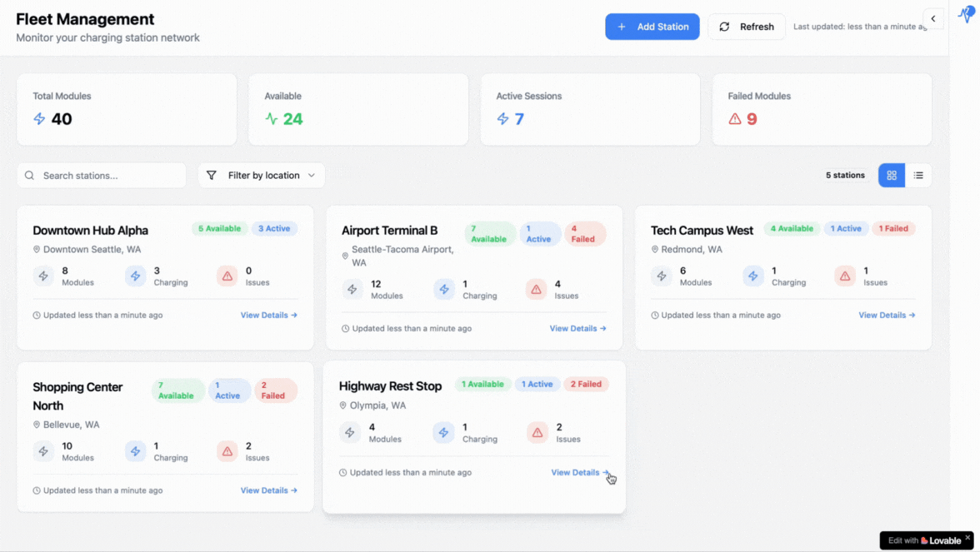Click the Active Sessions lightning icon
This screenshot has height=552, width=980.
pos(502,119)
